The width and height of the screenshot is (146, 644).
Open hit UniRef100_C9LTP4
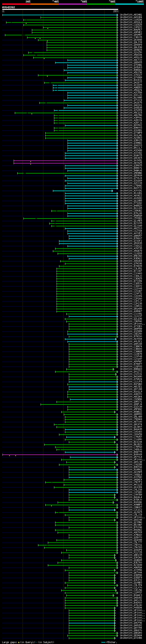(131, 586)
